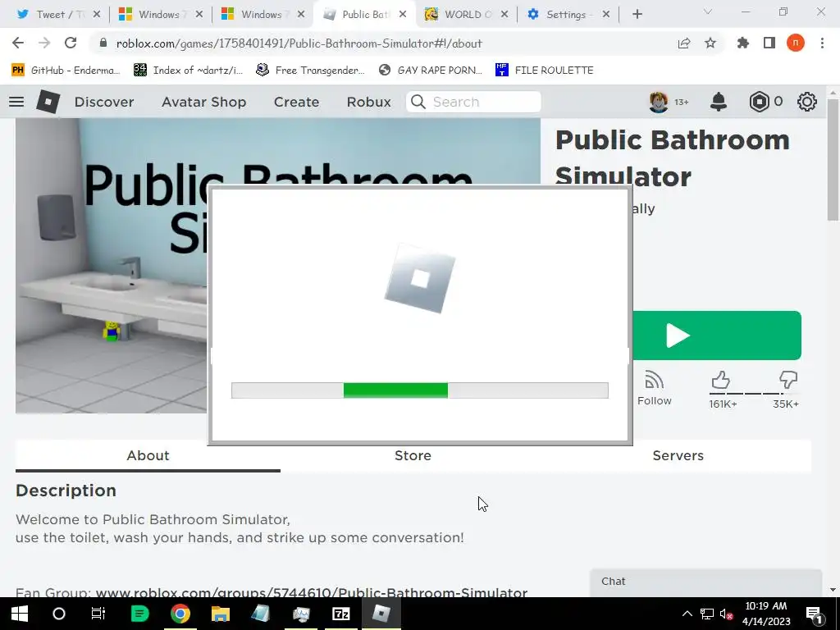Switch to the Tweet tab

click(x=51, y=15)
